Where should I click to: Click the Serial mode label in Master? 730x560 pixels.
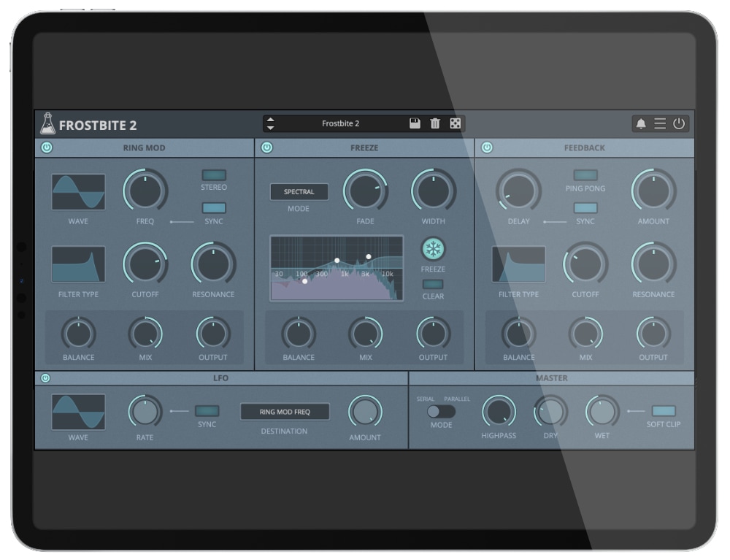pos(425,399)
